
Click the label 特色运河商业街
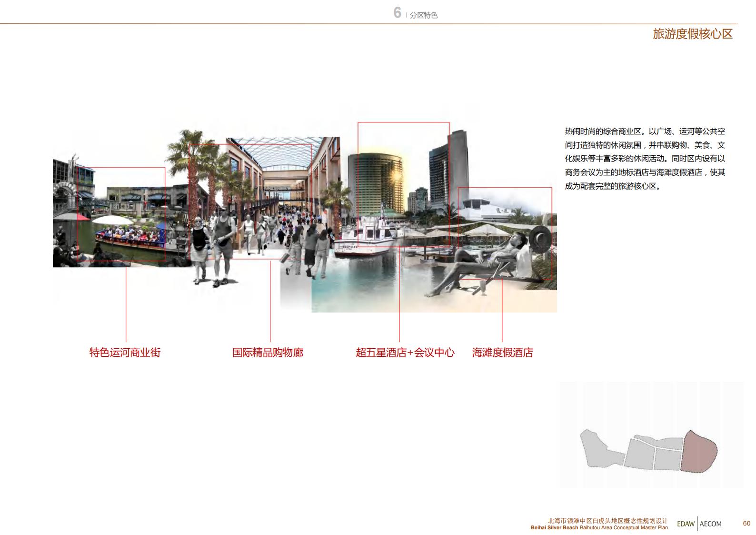tap(125, 353)
